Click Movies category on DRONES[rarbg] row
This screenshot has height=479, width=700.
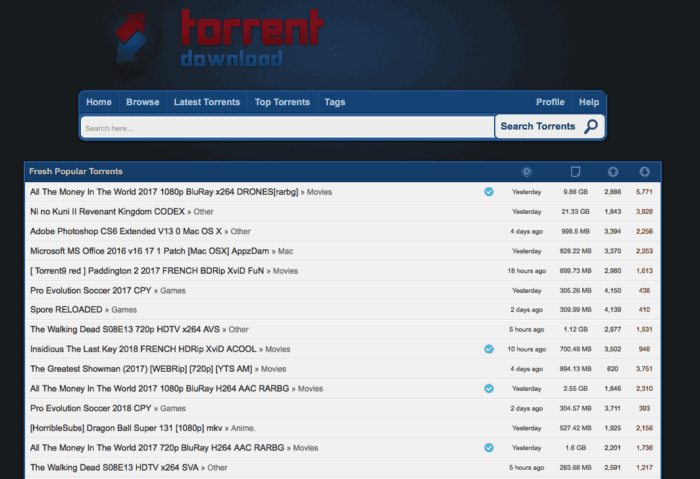(319, 192)
